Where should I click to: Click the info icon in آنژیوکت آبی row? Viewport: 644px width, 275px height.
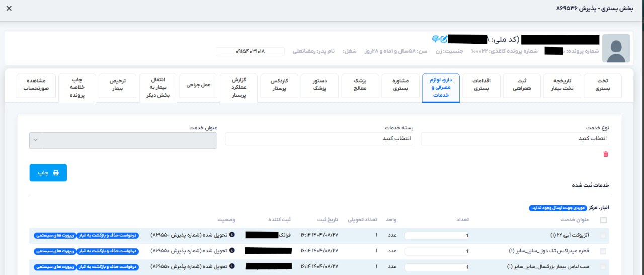pos(232,235)
